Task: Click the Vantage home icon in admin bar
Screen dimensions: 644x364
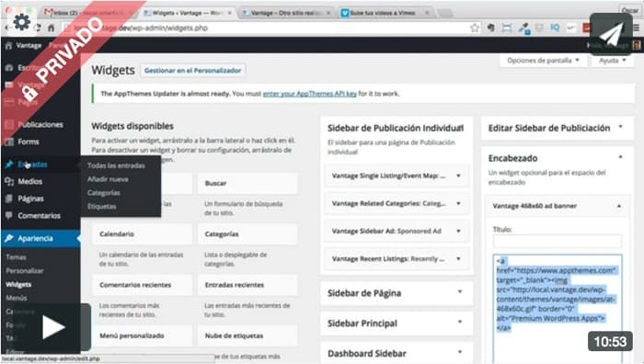Action: pyautogui.click(x=8, y=45)
